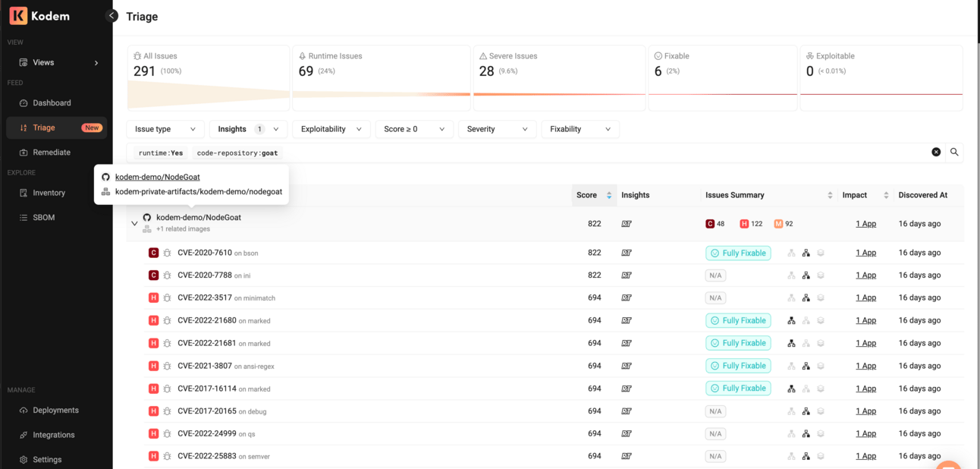Click the Kodem logo icon
Image resolution: width=980 pixels, height=469 pixels.
tap(18, 15)
